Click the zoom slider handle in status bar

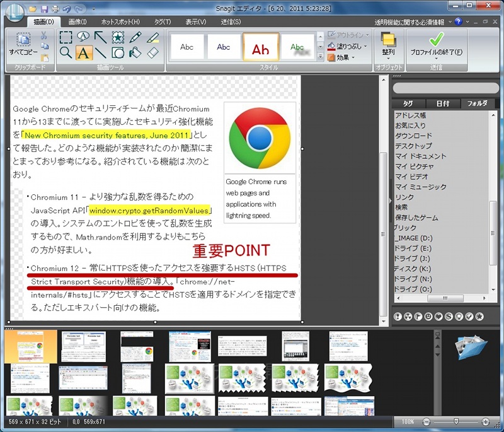tap(455, 421)
